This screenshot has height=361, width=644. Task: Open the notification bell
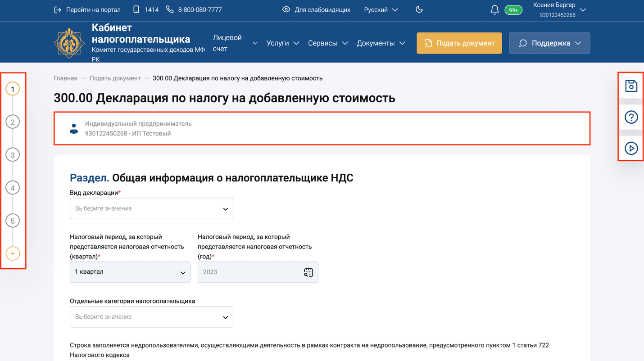pyautogui.click(x=494, y=9)
